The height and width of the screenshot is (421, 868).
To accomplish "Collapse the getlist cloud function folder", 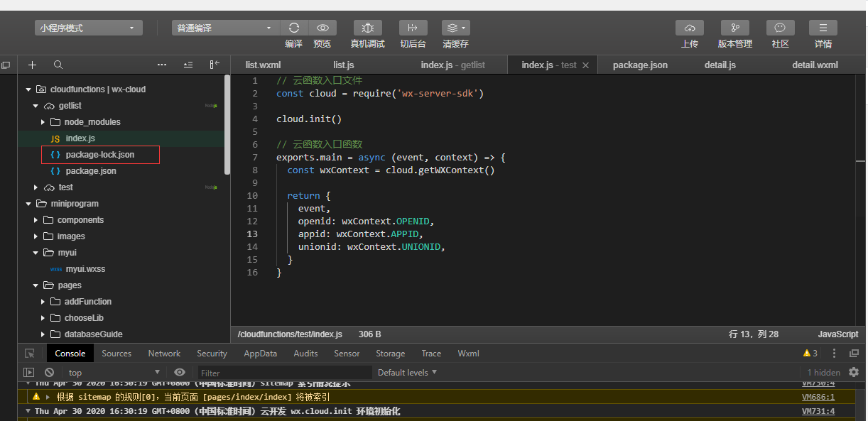I will pos(36,106).
